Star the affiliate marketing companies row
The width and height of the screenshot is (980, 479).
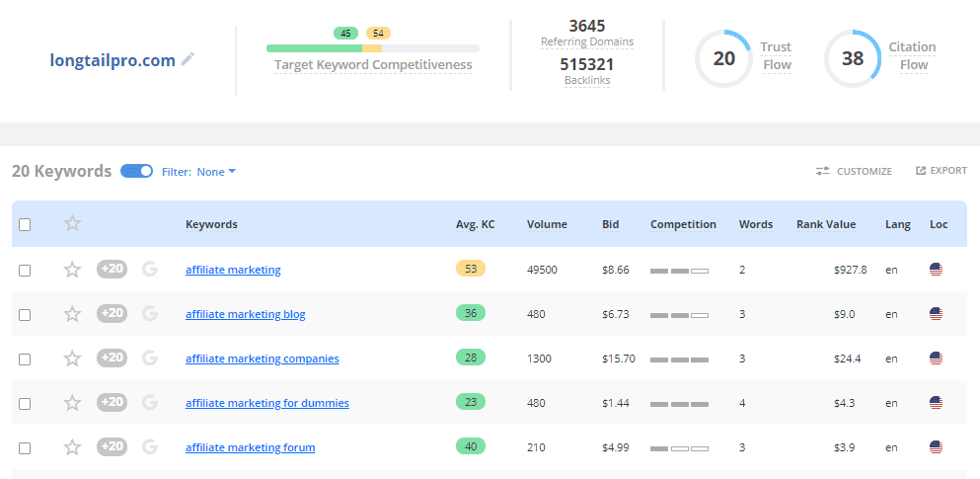(x=72, y=359)
